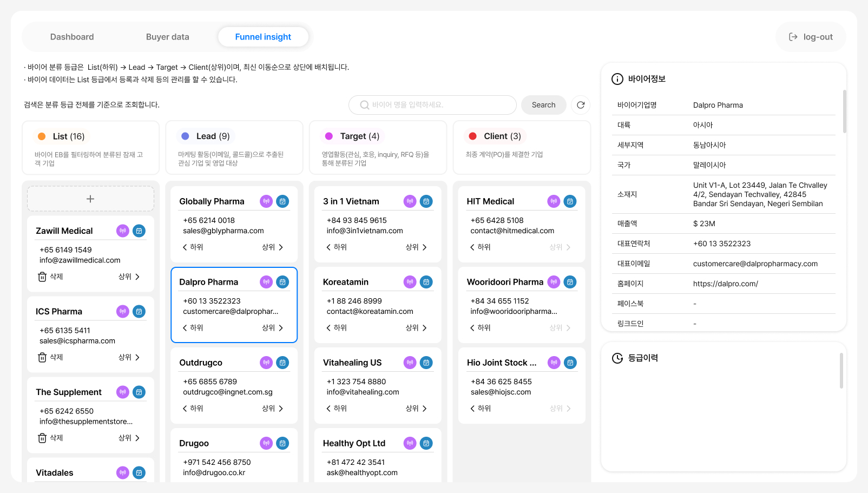Click the purple broadcast icon on Koreatamin

[x=410, y=282]
